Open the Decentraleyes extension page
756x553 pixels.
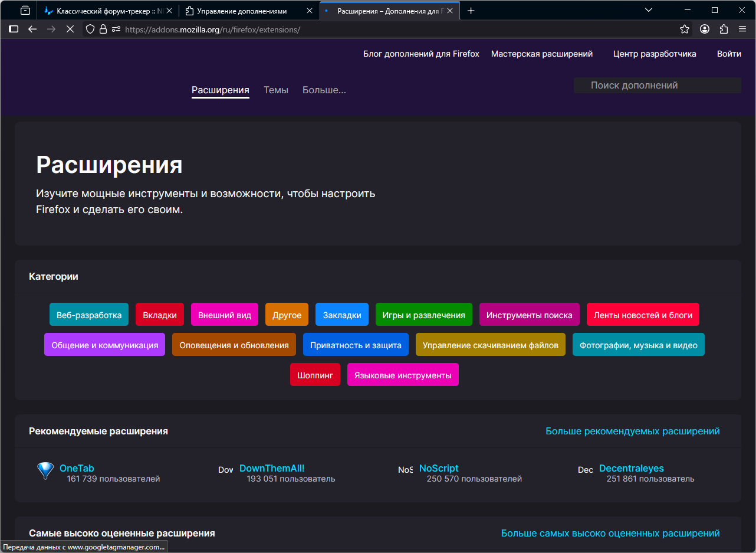pos(632,468)
